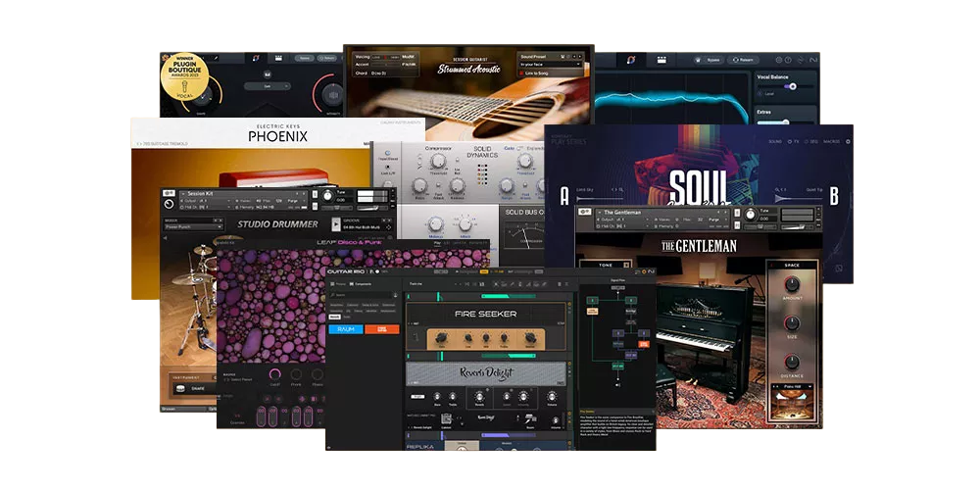
Task: Open the help question-mark icon in the Vocal Balance window
Action: point(788,60)
